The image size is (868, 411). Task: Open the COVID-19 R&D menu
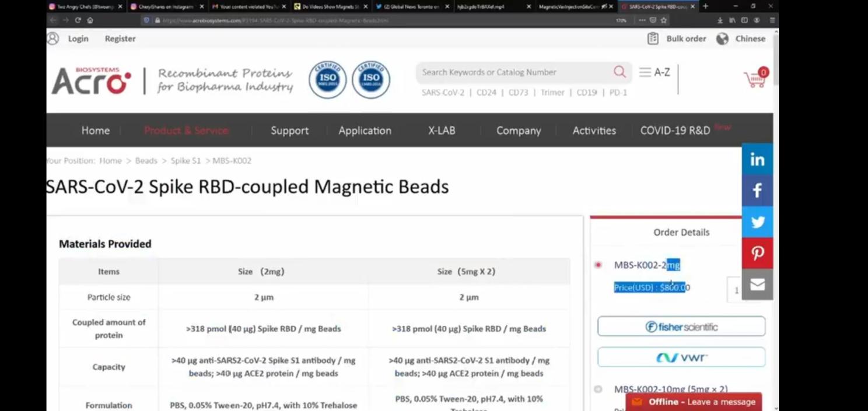click(x=675, y=131)
